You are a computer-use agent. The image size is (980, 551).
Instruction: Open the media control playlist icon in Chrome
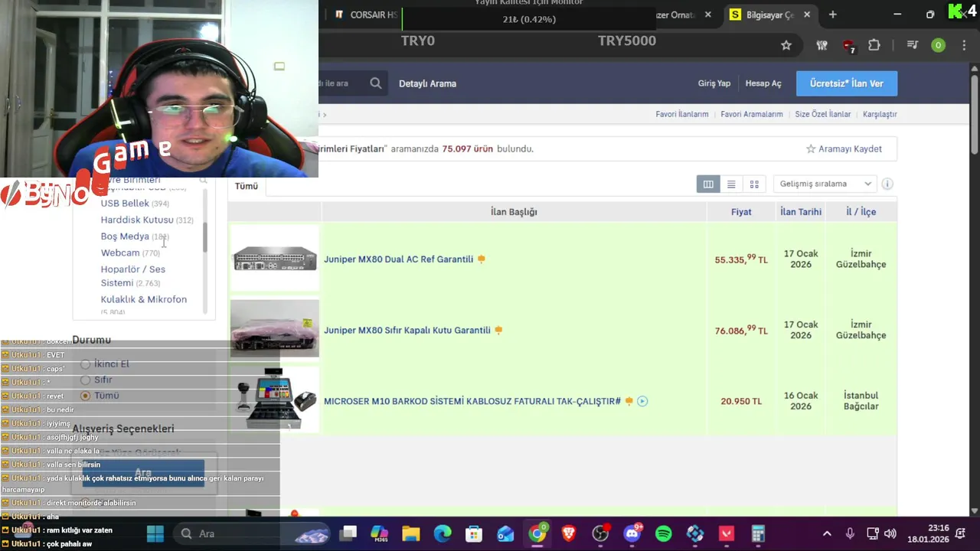[912, 45]
